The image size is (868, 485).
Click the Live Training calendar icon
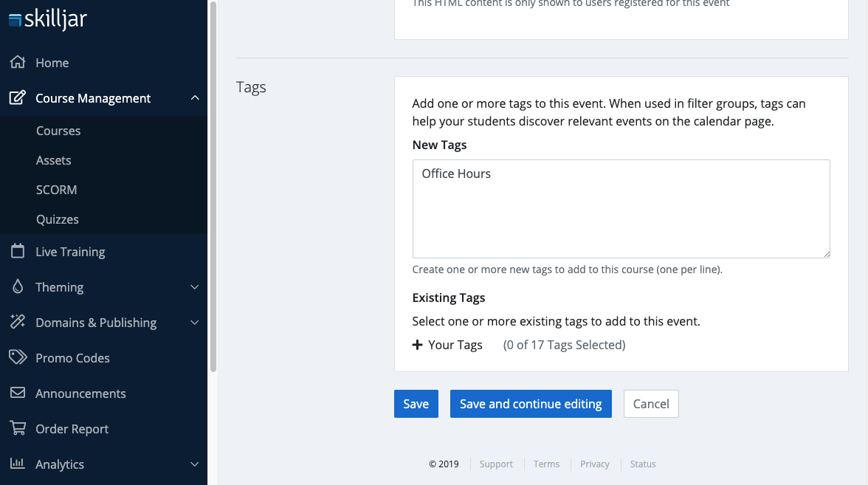(18, 252)
